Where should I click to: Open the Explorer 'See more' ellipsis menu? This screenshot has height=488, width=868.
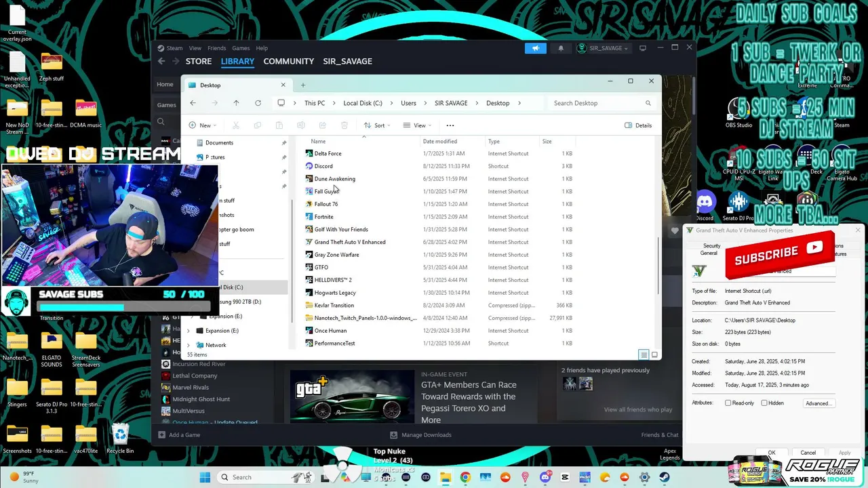pos(450,125)
